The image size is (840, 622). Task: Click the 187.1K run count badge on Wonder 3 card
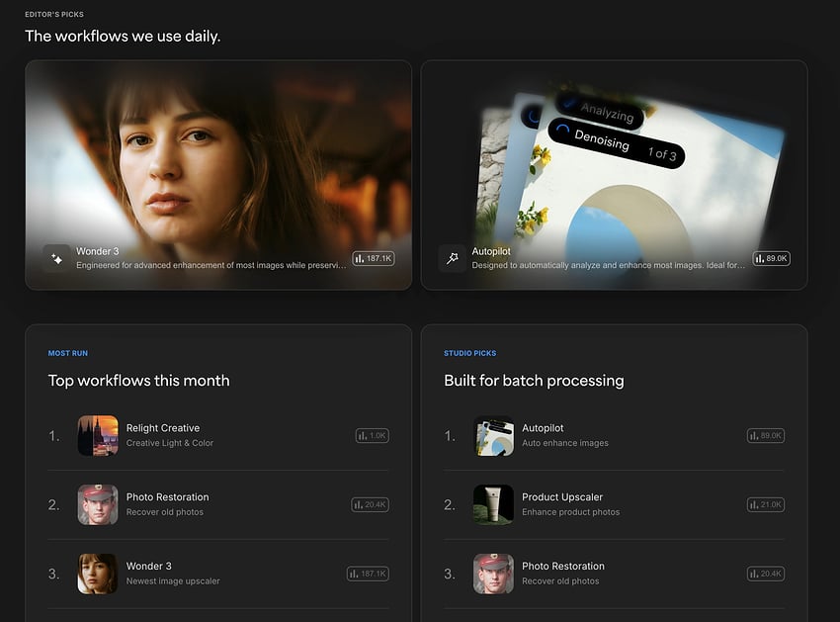pyautogui.click(x=374, y=258)
